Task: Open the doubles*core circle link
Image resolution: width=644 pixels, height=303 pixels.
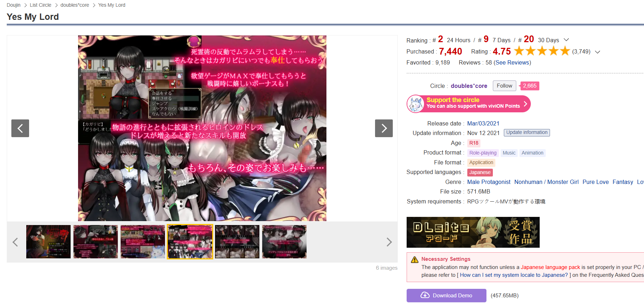Action: (x=469, y=86)
